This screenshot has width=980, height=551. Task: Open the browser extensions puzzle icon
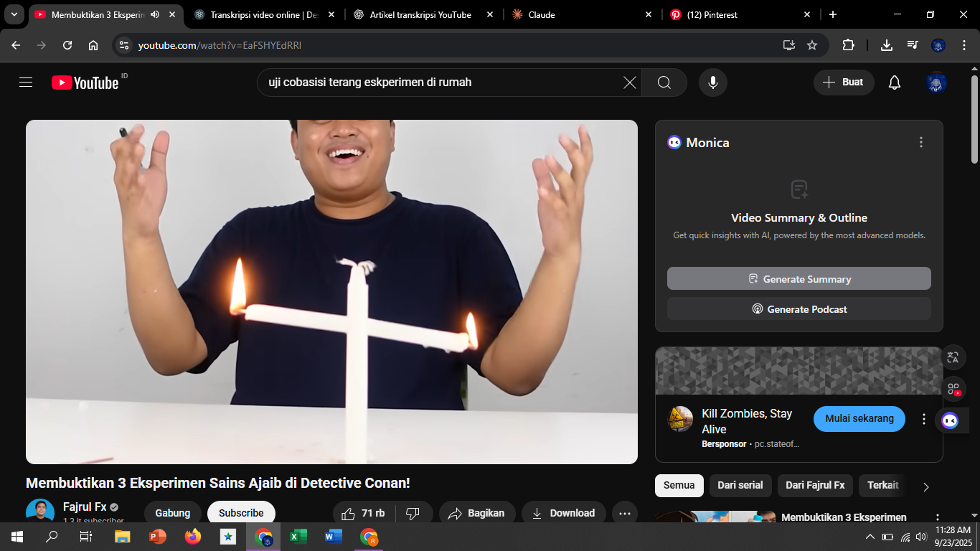click(x=849, y=44)
